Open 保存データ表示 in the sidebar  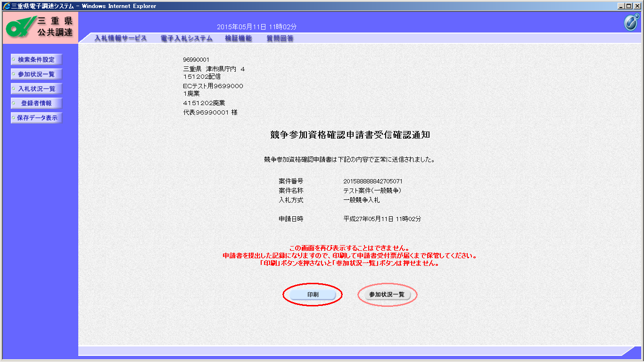tap(36, 118)
